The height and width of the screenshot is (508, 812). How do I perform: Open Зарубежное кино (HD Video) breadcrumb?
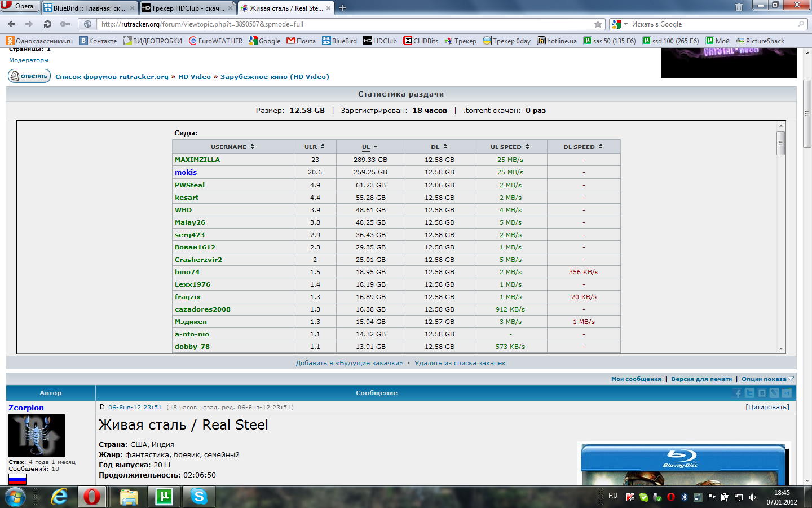pyautogui.click(x=275, y=77)
